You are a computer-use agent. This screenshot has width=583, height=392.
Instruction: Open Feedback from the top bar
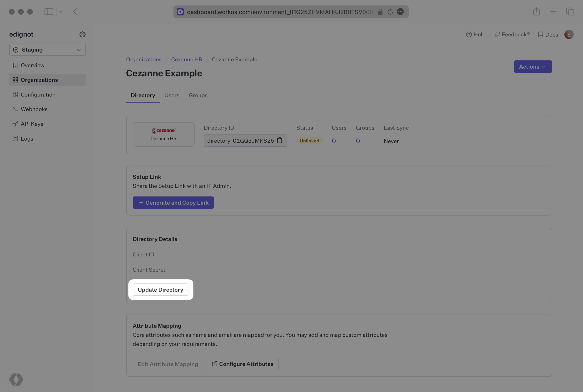(512, 34)
